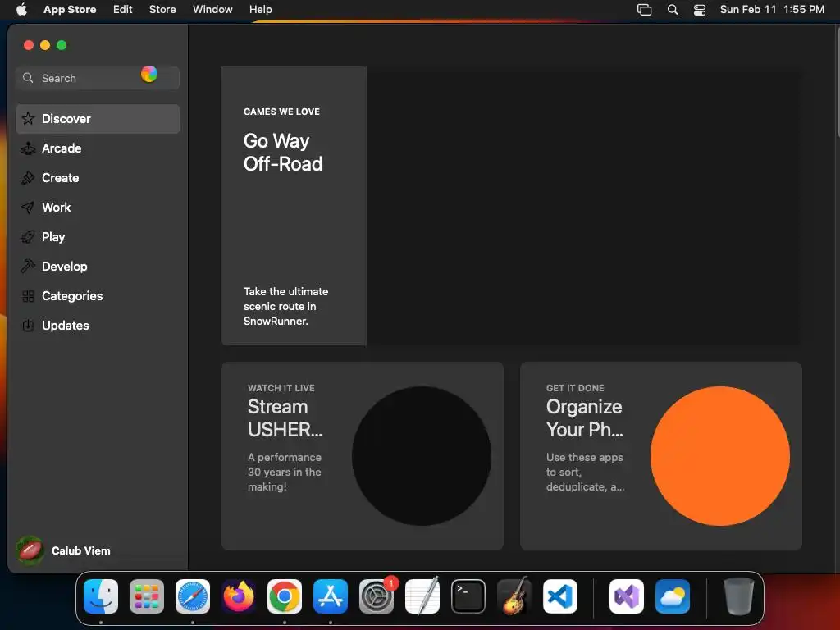This screenshot has width=840, height=630.
Task: Open the Calub Viem account label
Action: click(81, 550)
